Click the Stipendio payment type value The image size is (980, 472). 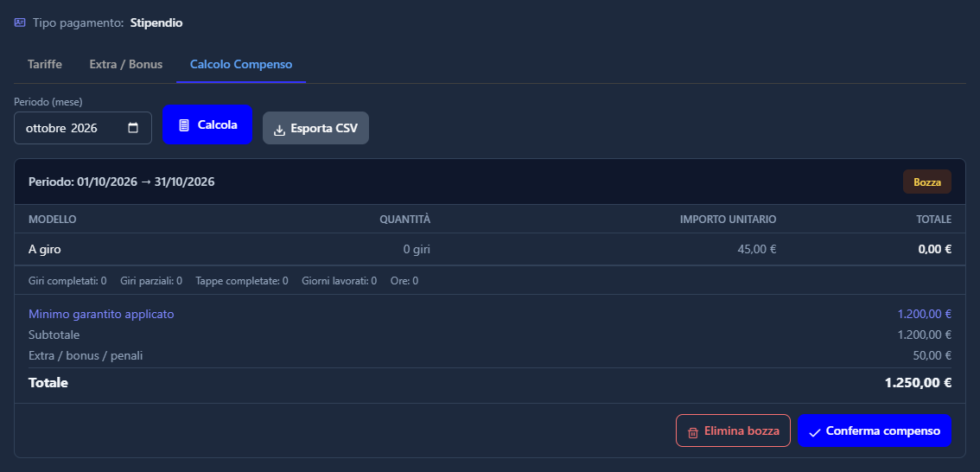pyautogui.click(x=156, y=23)
